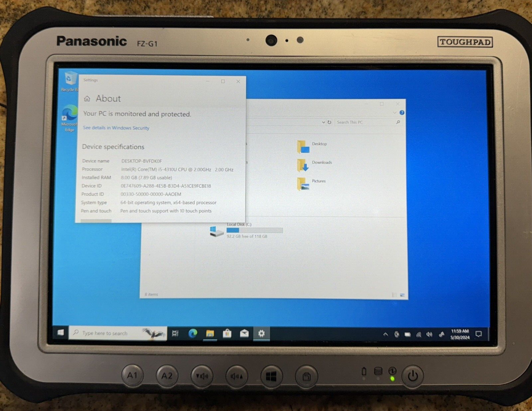Launch Microsoft Edge from the taskbar

193,333
